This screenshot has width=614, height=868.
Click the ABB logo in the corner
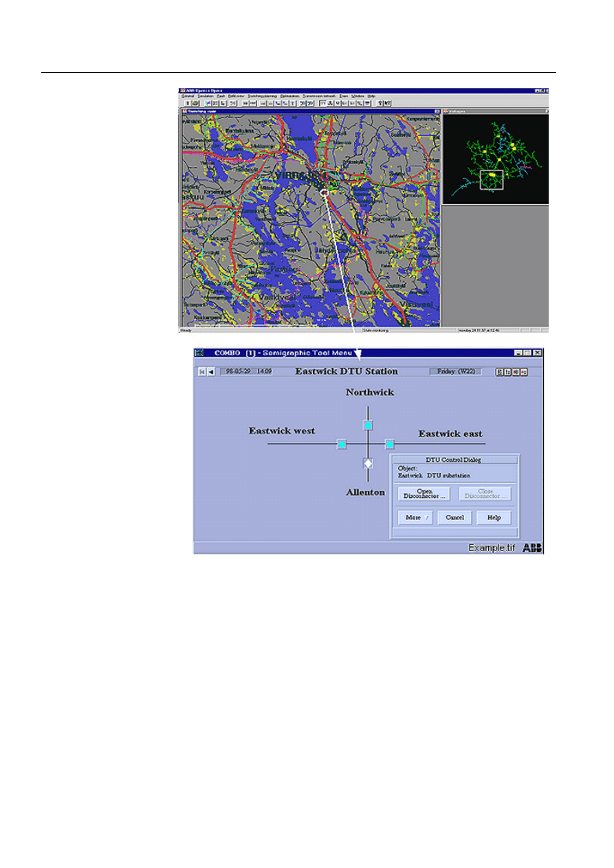click(x=532, y=548)
